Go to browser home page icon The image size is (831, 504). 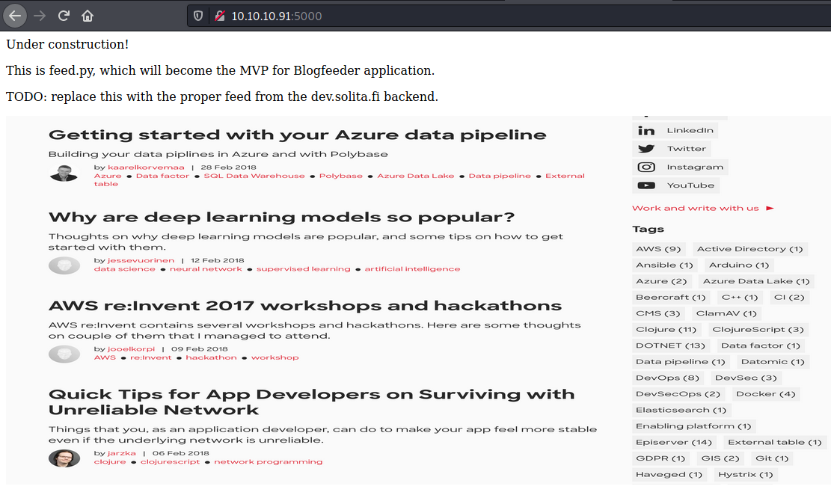click(x=87, y=15)
